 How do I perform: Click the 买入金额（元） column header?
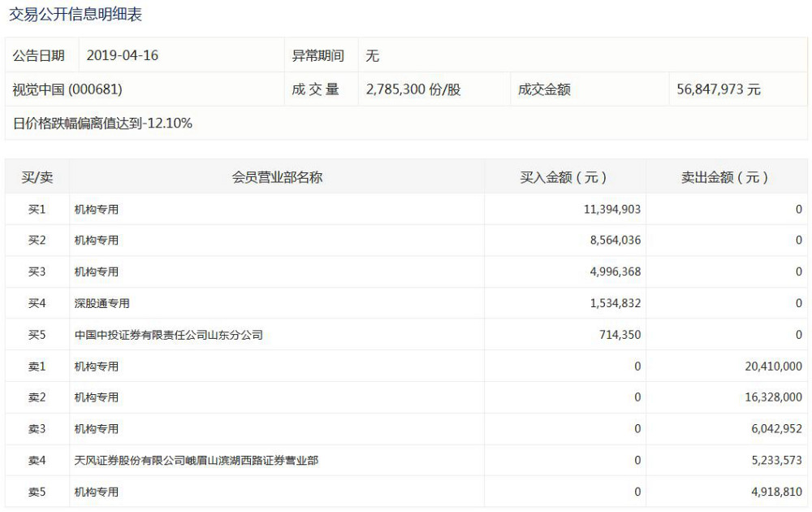click(564, 177)
